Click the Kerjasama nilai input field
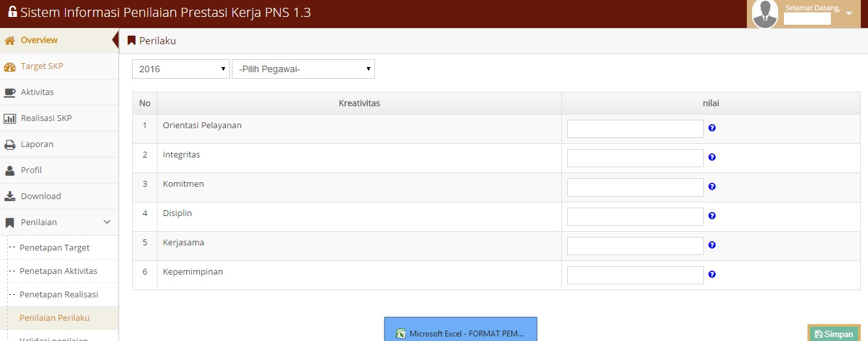 coord(636,246)
